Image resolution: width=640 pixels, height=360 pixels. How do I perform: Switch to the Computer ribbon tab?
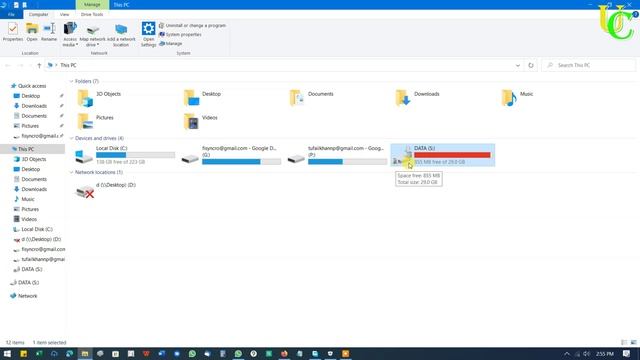[x=38, y=14]
